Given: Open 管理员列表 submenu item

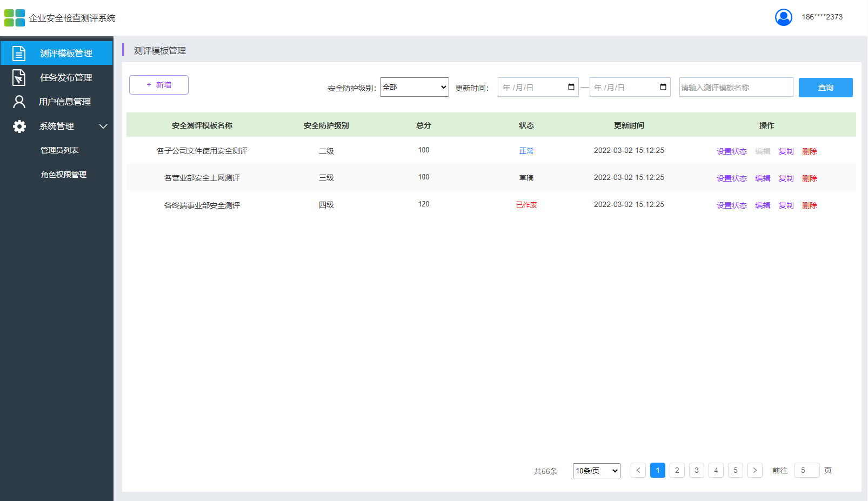Looking at the screenshot, I should [59, 150].
